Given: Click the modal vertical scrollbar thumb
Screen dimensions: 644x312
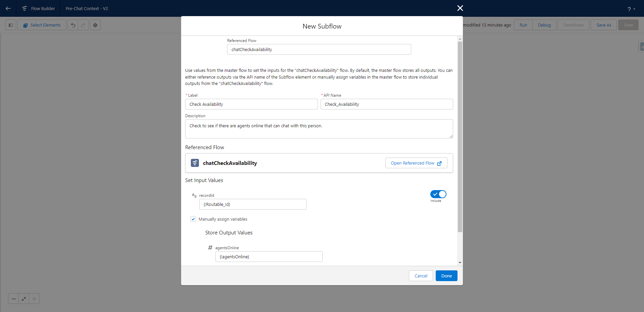Looking at the screenshot, I should coord(460,137).
